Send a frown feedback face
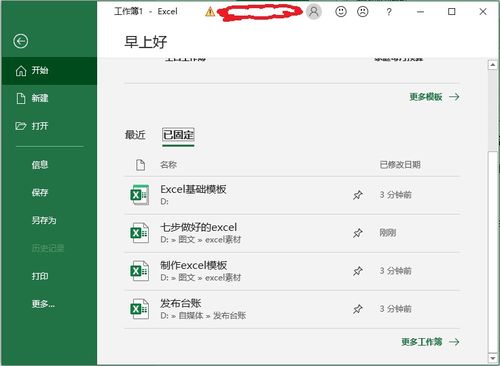 pyautogui.click(x=363, y=12)
